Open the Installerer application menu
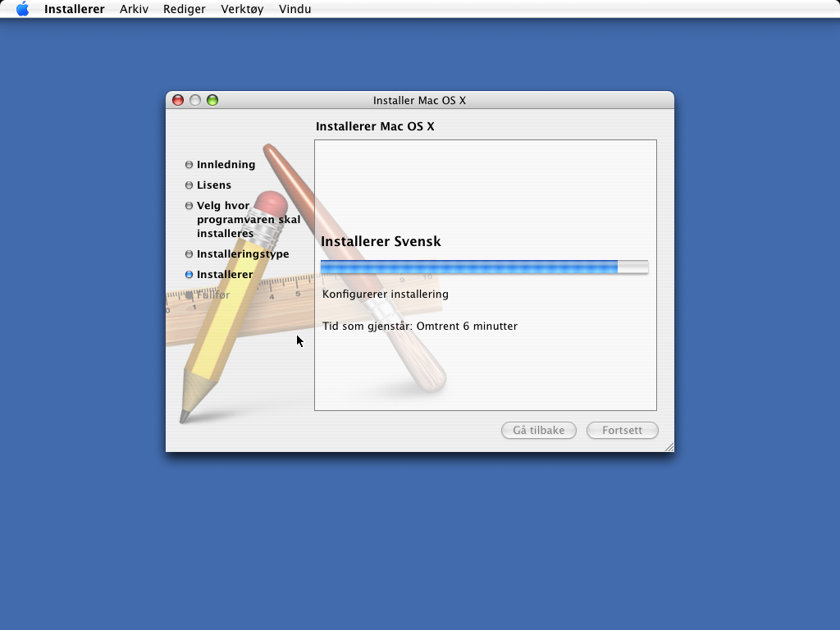This screenshot has height=630, width=840. tap(75, 9)
